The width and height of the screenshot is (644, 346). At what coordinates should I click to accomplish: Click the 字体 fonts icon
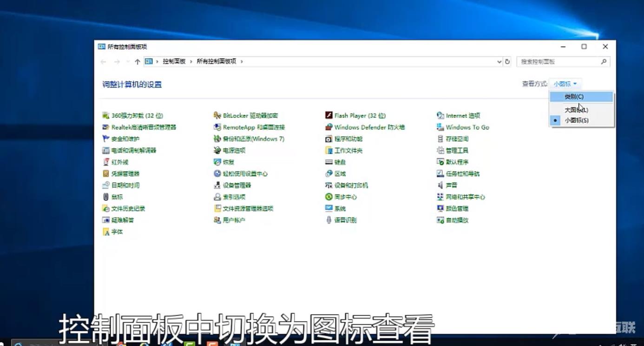pos(106,232)
